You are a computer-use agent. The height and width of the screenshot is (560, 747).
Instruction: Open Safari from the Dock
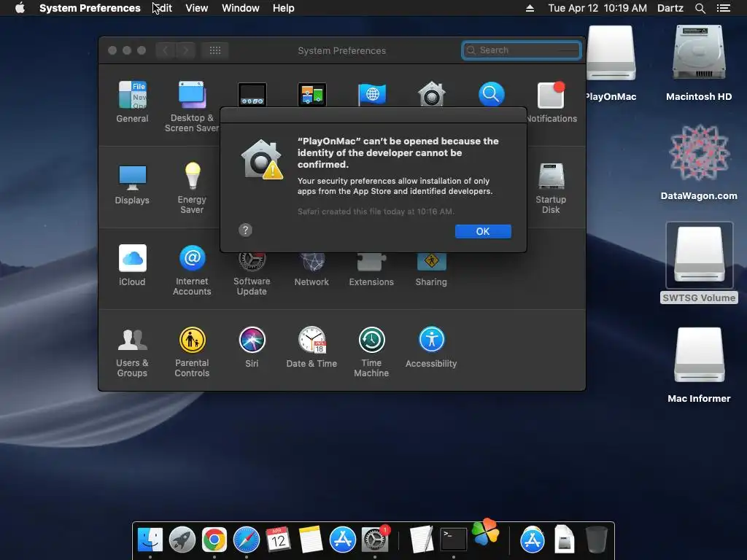click(x=247, y=540)
